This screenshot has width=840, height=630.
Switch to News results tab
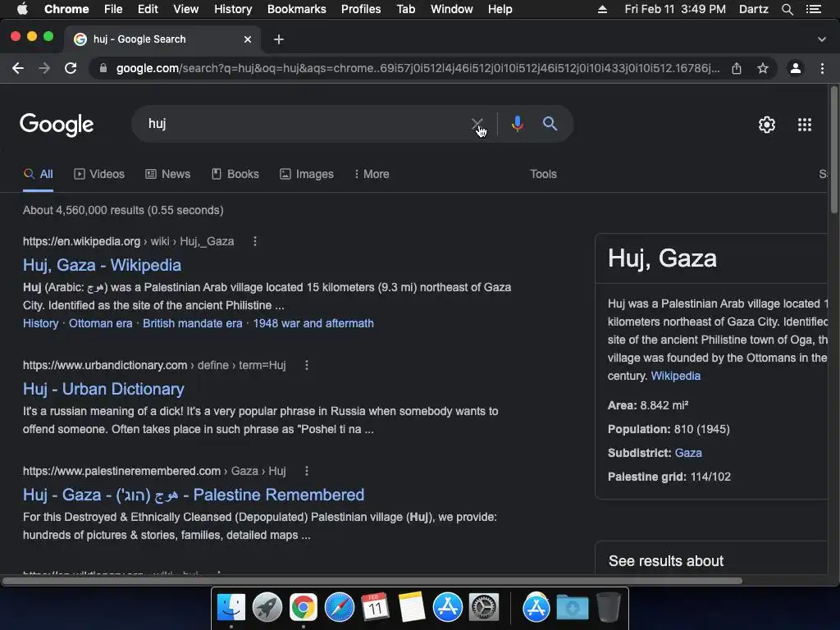(x=167, y=174)
